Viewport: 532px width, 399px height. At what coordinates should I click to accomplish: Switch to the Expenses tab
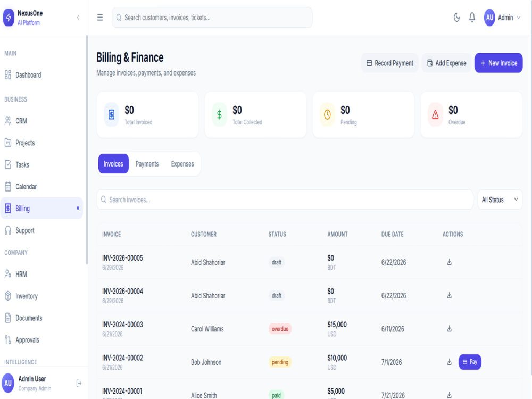182,164
